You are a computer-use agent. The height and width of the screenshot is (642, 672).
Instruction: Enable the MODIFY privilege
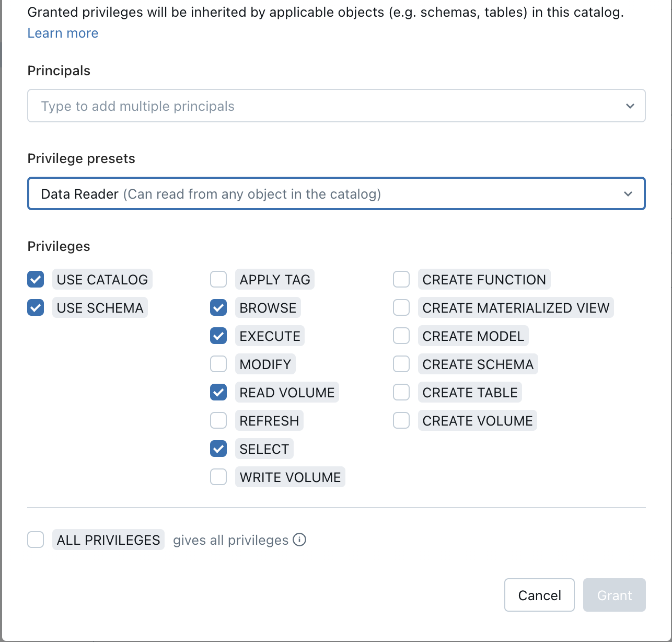coord(218,364)
